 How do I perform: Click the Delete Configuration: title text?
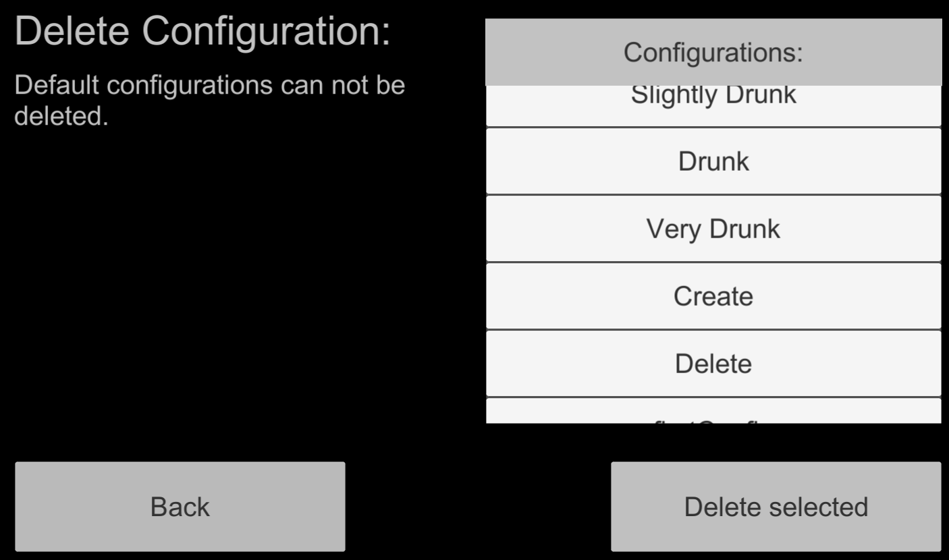[202, 32]
